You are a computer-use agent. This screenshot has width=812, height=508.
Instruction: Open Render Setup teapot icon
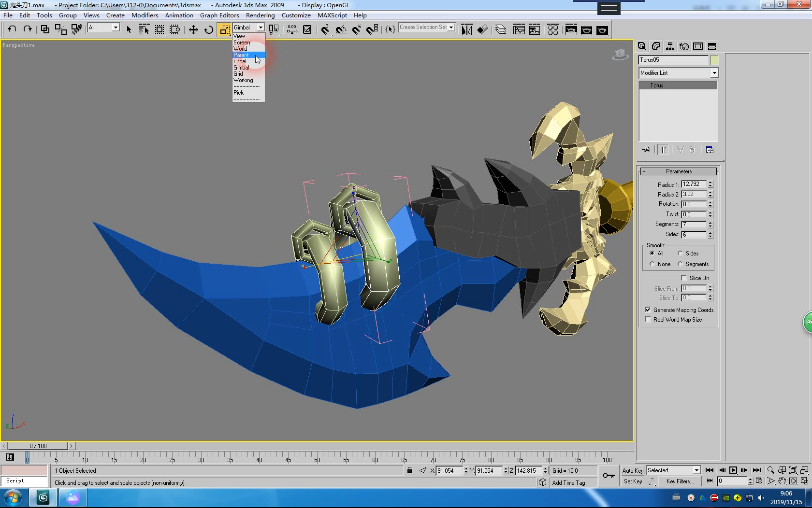(571, 29)
